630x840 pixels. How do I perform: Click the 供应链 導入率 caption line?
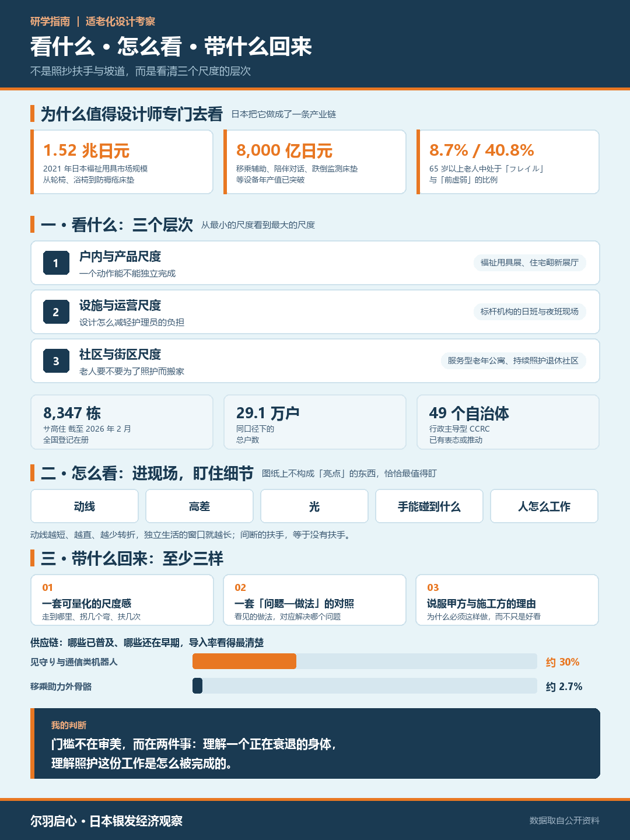[x=147, y=642]
